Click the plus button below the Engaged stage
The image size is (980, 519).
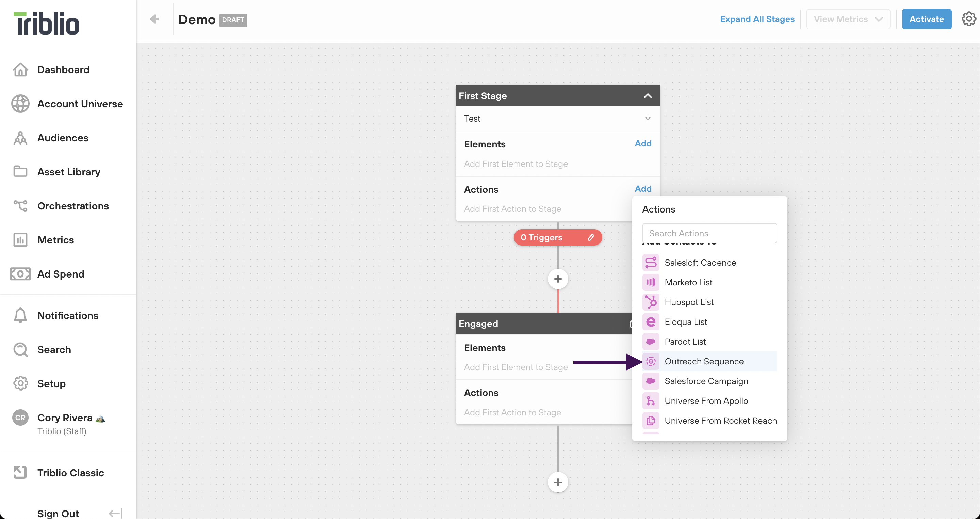pos(558,482)
